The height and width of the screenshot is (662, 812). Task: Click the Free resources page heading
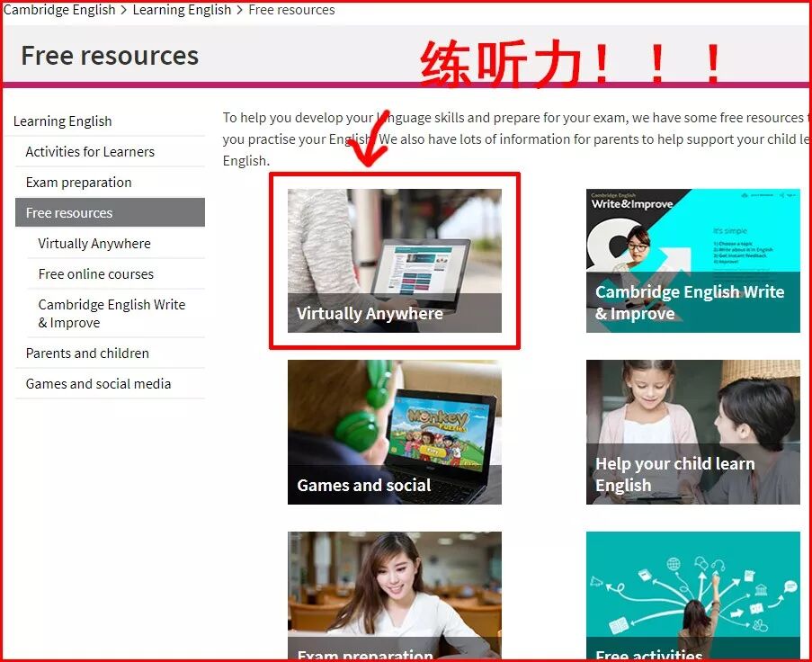coord(110,56)
